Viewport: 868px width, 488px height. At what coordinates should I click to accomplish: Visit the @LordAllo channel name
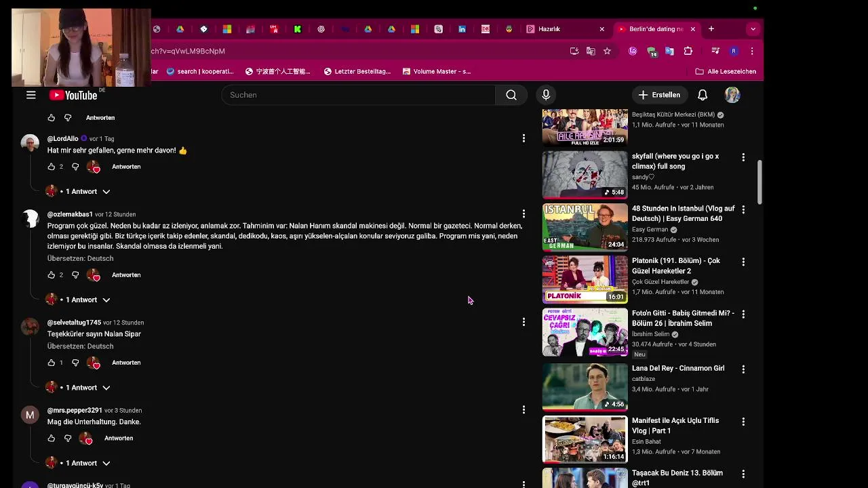[62, 139]
